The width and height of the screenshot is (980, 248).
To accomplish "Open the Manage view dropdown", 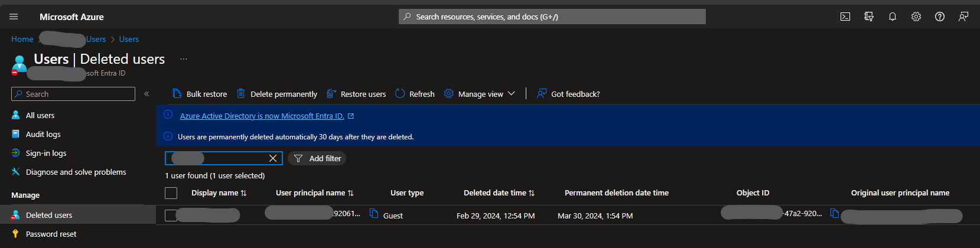I will pyautogui.click(x=480, y=94).
